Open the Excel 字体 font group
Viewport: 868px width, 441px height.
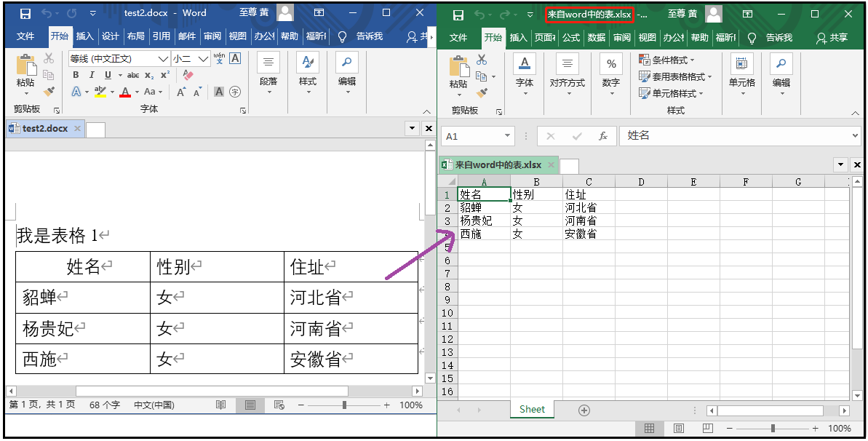pyautogui.click(x=525, y=75)
